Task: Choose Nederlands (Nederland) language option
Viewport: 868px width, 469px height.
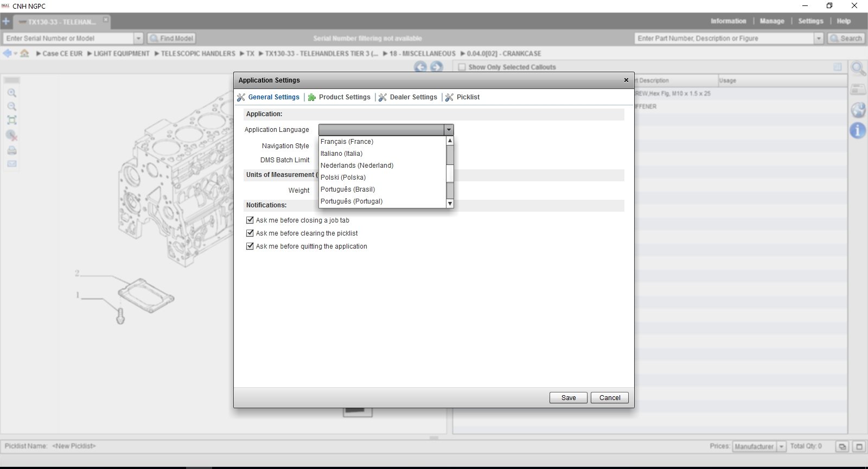Action: point(382,165)
